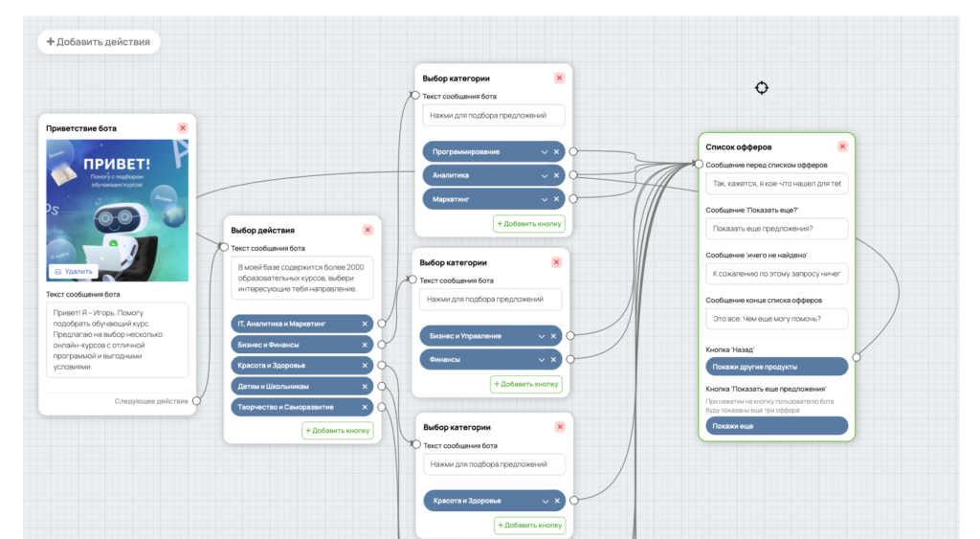Click the crosshair center-view icon
The width and height of the screenshot is (980, 539).
tap(761, 88)
